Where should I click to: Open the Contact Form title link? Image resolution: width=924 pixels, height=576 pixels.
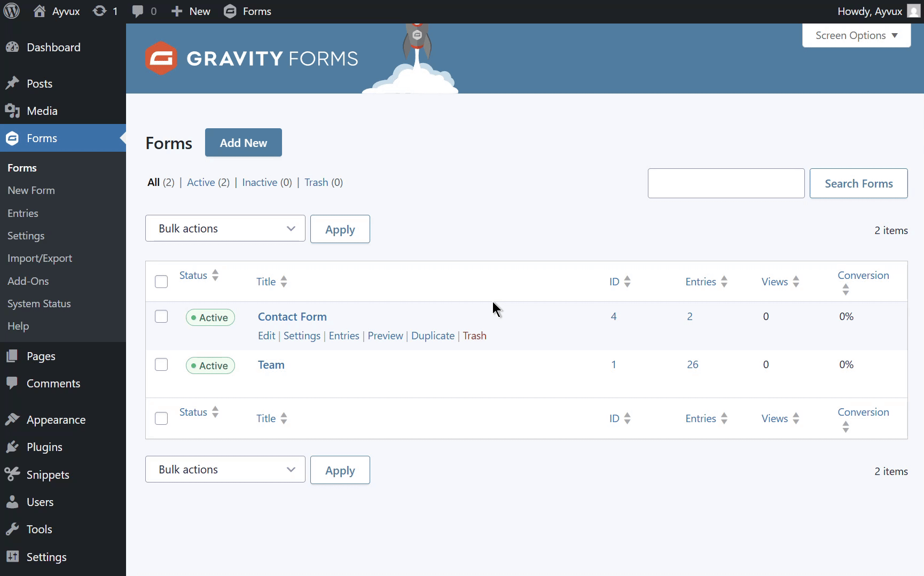pyautogui.click(x=292, y=316)
